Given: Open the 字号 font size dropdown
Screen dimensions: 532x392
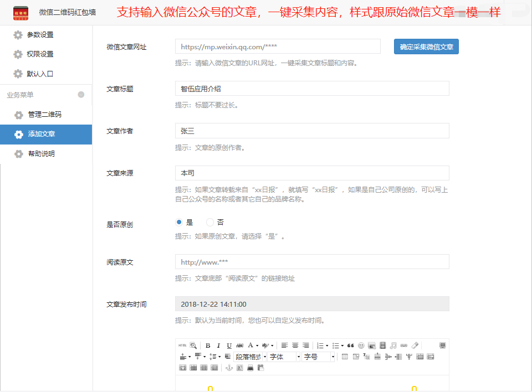Looking at the screenshot, I should [318, 357].
